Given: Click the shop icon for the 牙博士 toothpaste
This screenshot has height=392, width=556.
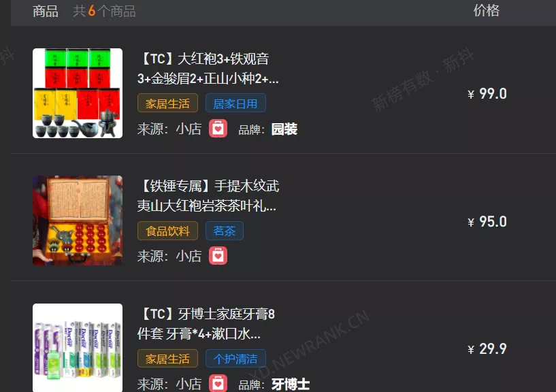Looking at the screenshot, I should point(218,383).
